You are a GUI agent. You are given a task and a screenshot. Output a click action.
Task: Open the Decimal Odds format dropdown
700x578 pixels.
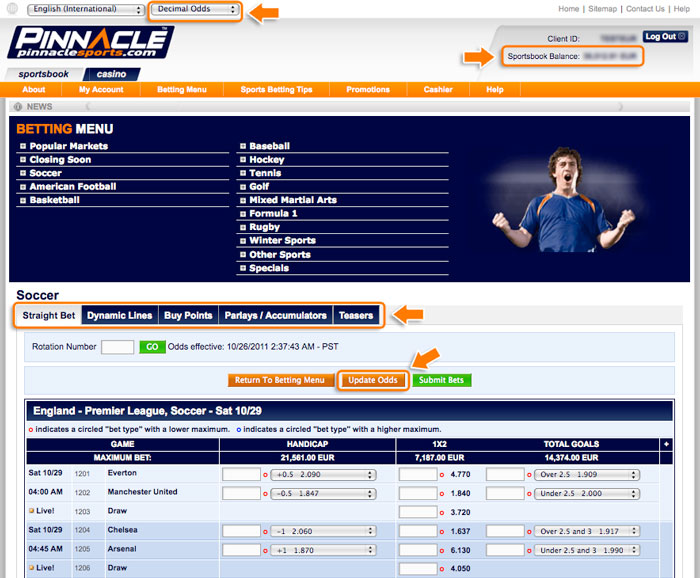195,9
